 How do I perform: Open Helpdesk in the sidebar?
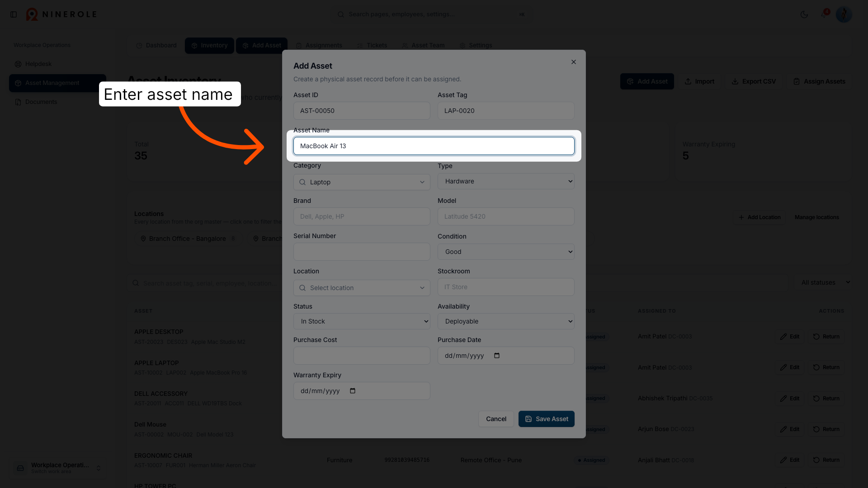click(x=57, y=64)
